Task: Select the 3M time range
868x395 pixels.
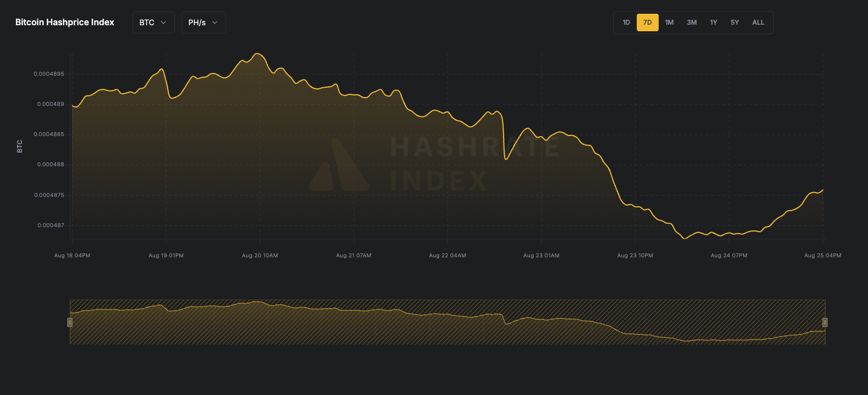Action: coord(692,22)
